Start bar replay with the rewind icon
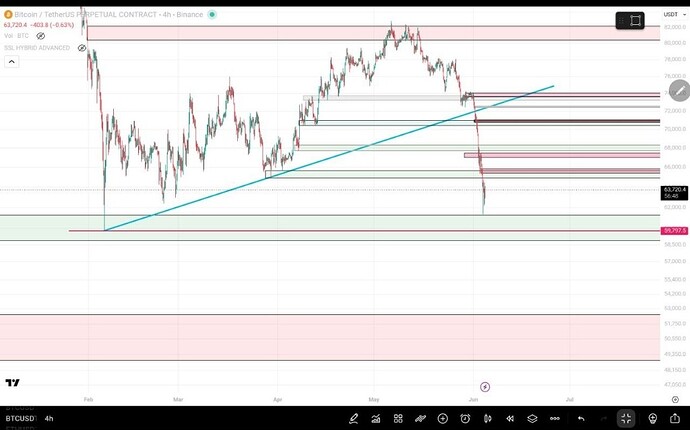This screenshot has width=690, height=430. (x=510, y=419)
